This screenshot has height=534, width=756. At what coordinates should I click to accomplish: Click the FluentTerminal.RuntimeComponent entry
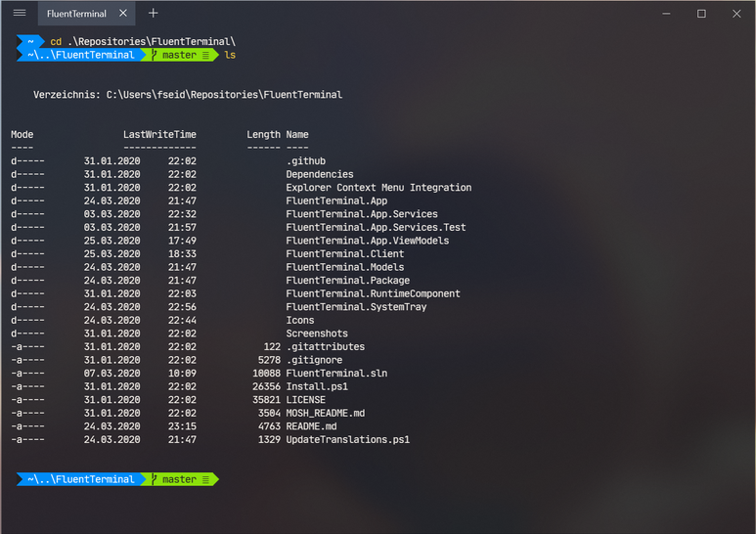[x=374, y=293]
